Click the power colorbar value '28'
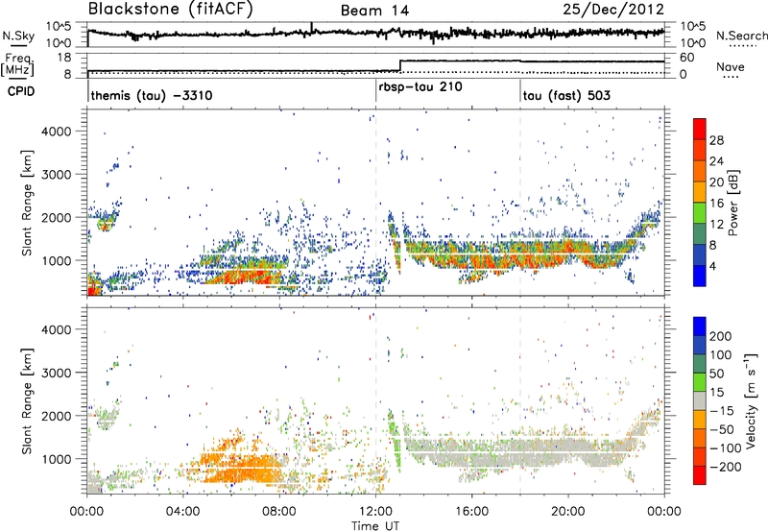768x532 pixels. pyautogui.click(x=716, y=140)
